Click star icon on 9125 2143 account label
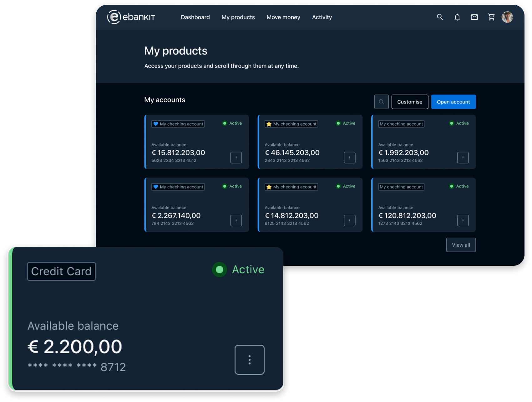 [x=269, y=187]
